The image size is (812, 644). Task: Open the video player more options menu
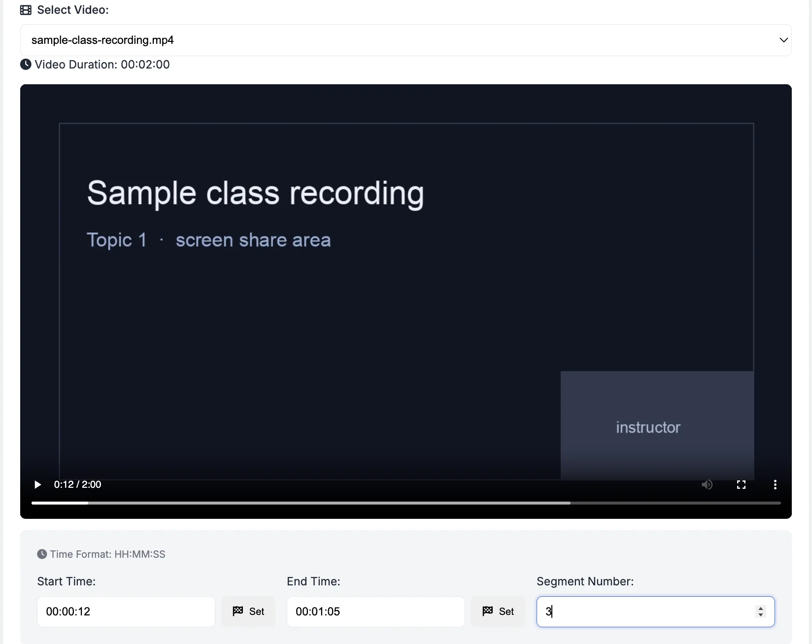pos(775,484)
